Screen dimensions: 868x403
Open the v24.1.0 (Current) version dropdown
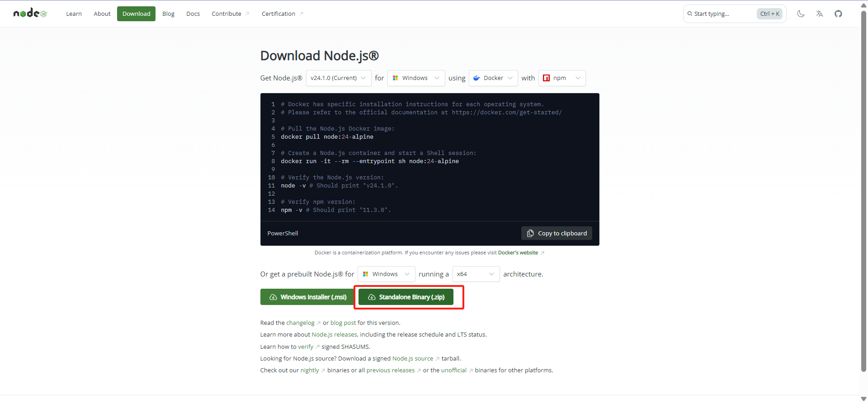(x=339, y=78)
